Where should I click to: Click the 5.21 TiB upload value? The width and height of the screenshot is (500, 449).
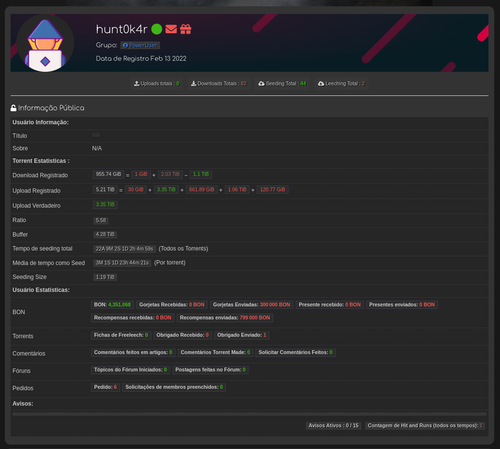pos(105,190)
